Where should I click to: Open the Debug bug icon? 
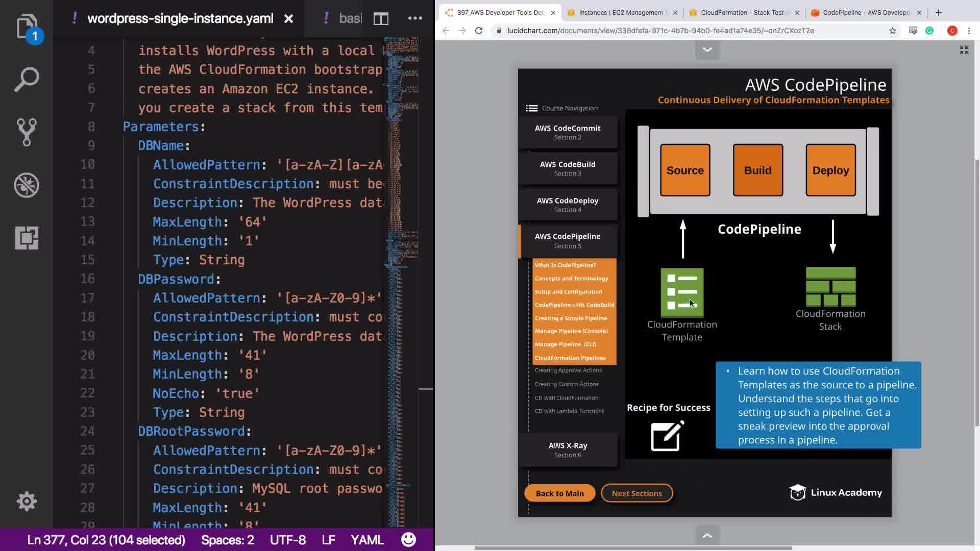click(x=27, y=185)
